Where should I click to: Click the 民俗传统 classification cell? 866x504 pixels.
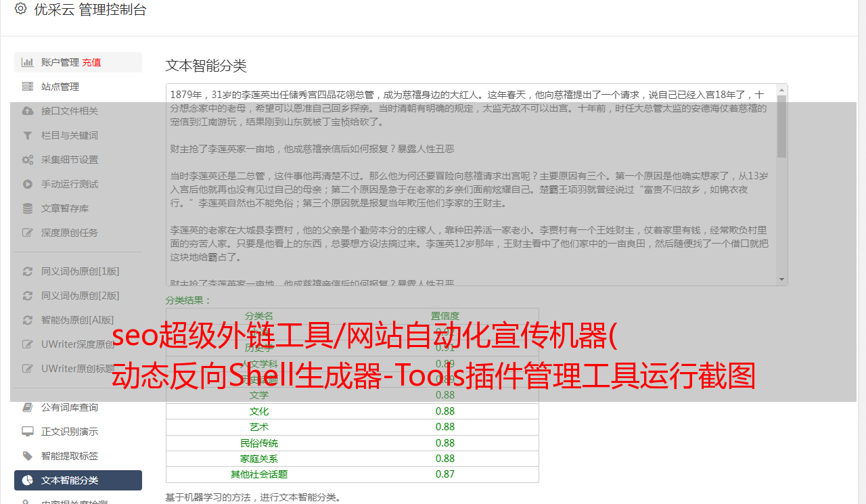[x=259, y=443]
